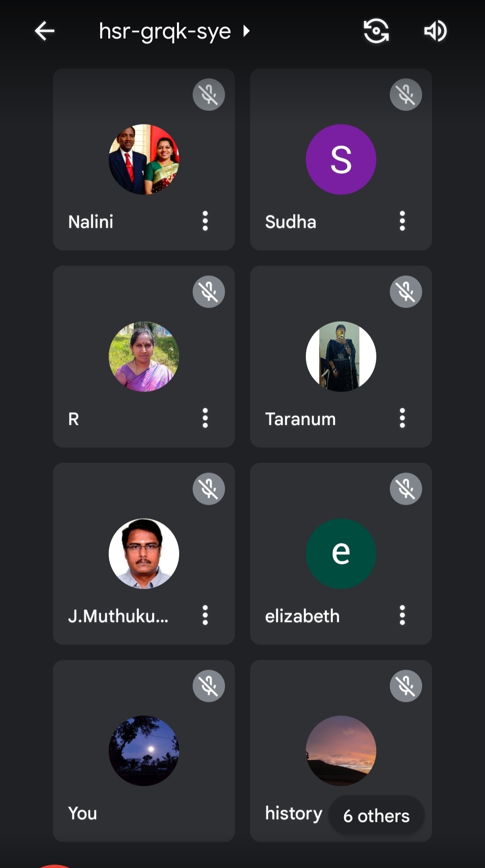This screenshot has height=868, width=485.
Task: Tap the speaker audio output icon
Action: click(435, 31)
